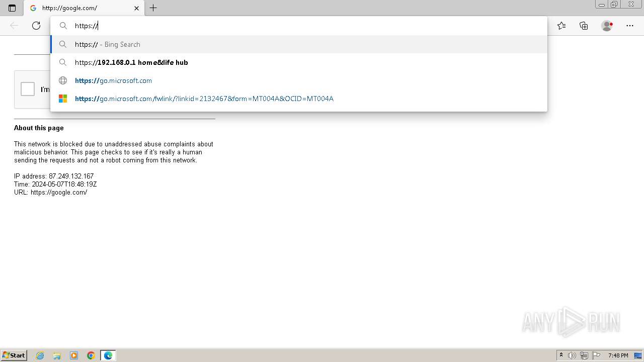Screen dimensions: 644x362
Task: Pick the https://go.microsoft.com suggestion
Action: tap(299, 80)
